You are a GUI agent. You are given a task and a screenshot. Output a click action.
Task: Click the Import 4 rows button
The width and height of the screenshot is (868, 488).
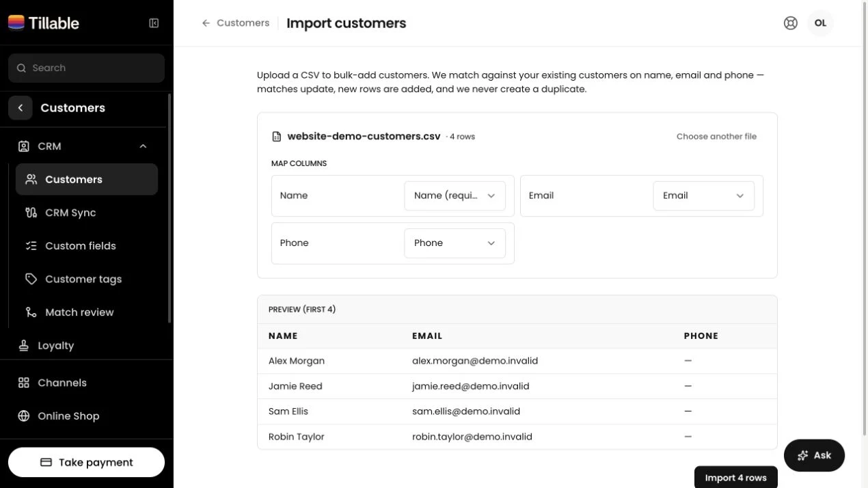click(x=735, y=477)
